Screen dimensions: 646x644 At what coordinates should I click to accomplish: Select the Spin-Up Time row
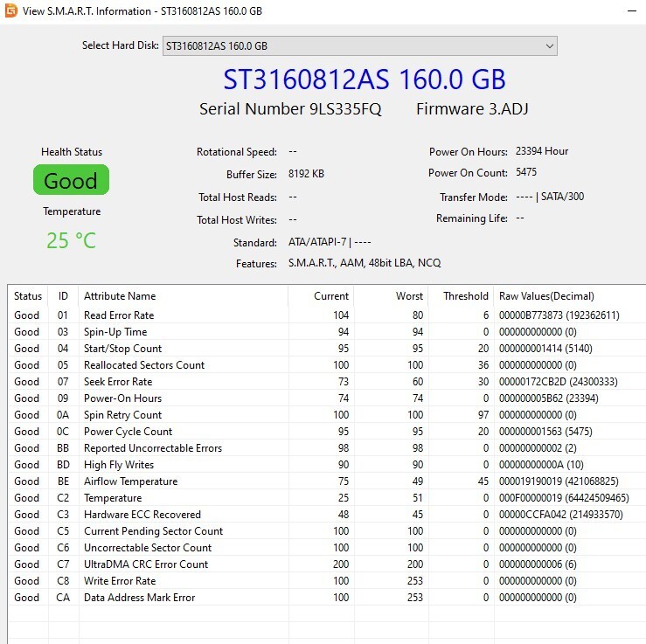[x=327, y=331]
